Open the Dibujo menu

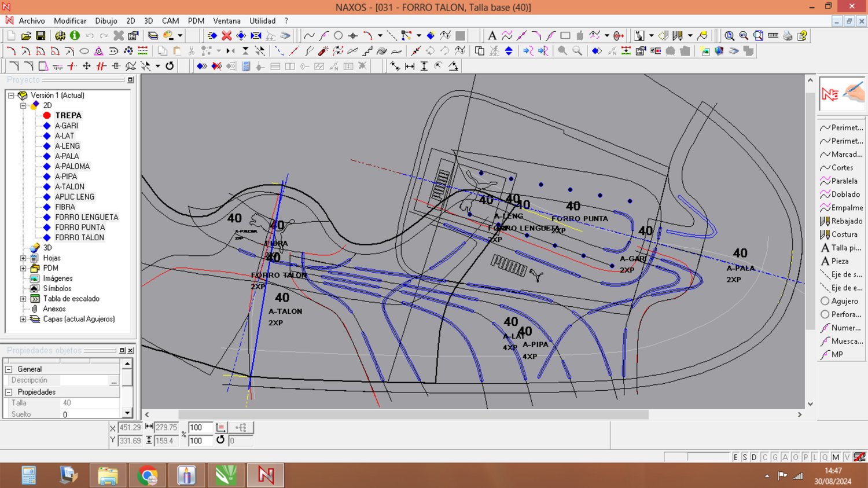(x=106, y=21)
